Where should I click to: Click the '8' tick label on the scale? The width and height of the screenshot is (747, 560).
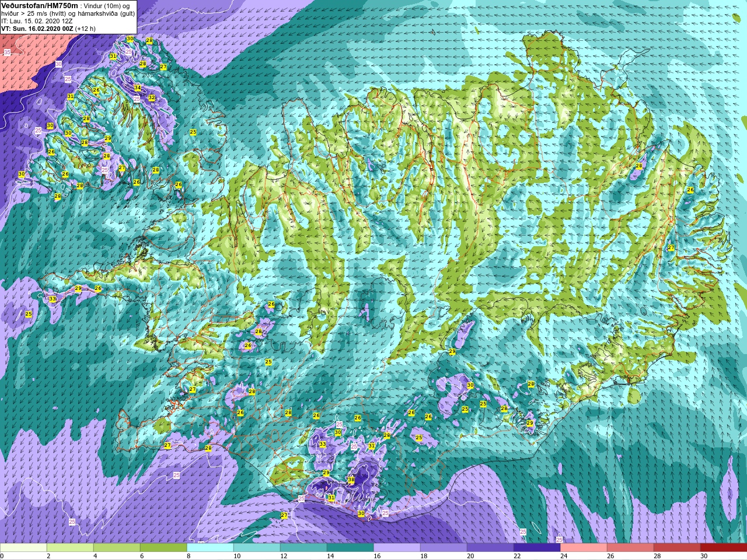tap(189, 556)
